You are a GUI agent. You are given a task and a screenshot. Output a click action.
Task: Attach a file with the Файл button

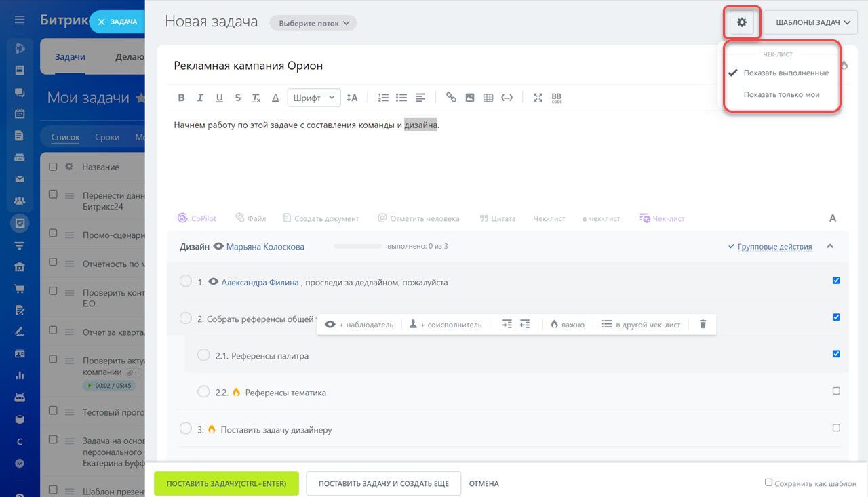251,218
